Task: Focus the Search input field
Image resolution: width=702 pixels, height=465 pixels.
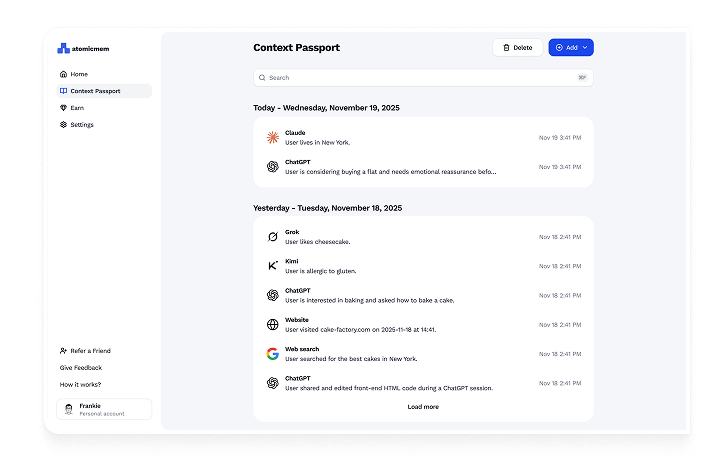Action: coord(423,77)
